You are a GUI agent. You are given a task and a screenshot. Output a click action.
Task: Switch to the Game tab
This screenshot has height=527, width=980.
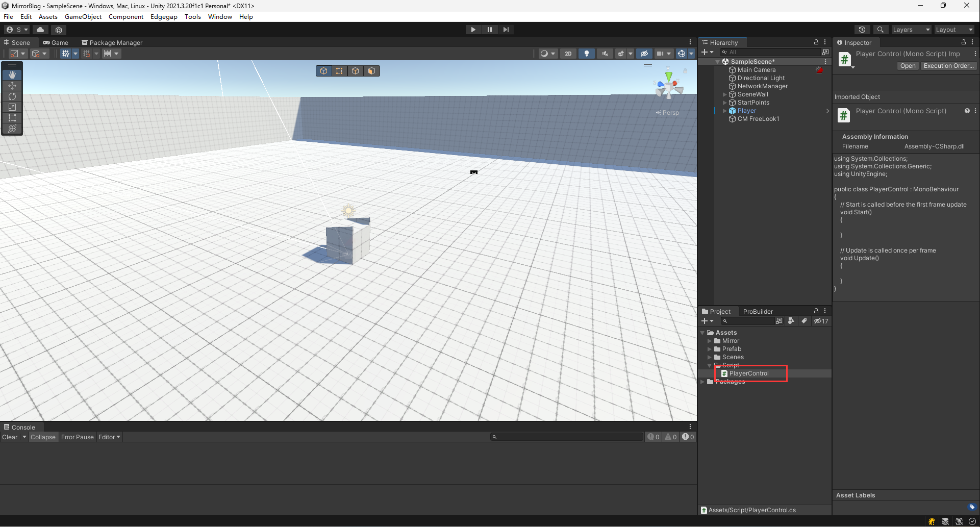click(x=56, y=43)
